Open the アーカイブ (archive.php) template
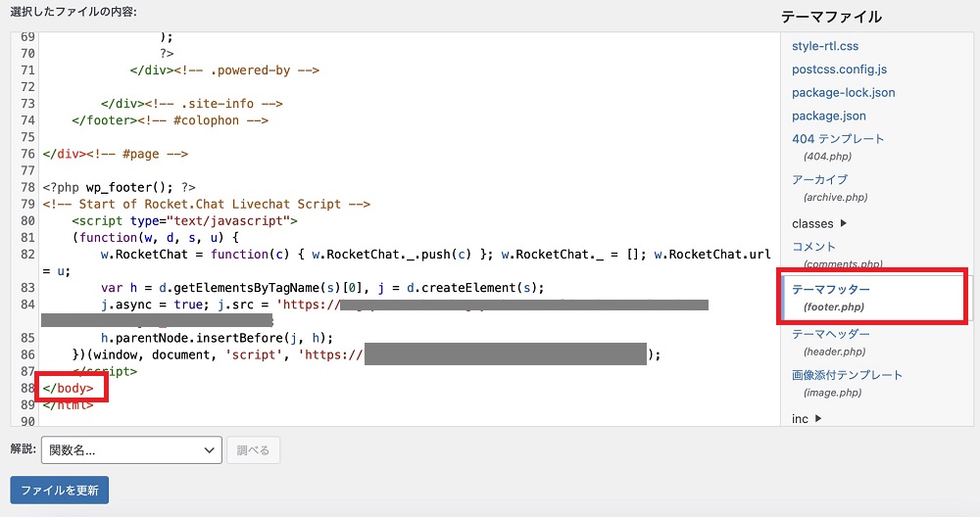Viewport: 980px width, 517px height. [819, 180]
